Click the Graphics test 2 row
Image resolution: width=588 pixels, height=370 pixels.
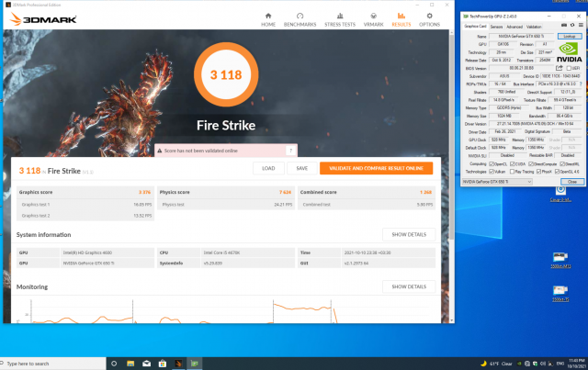pos(85,216)
